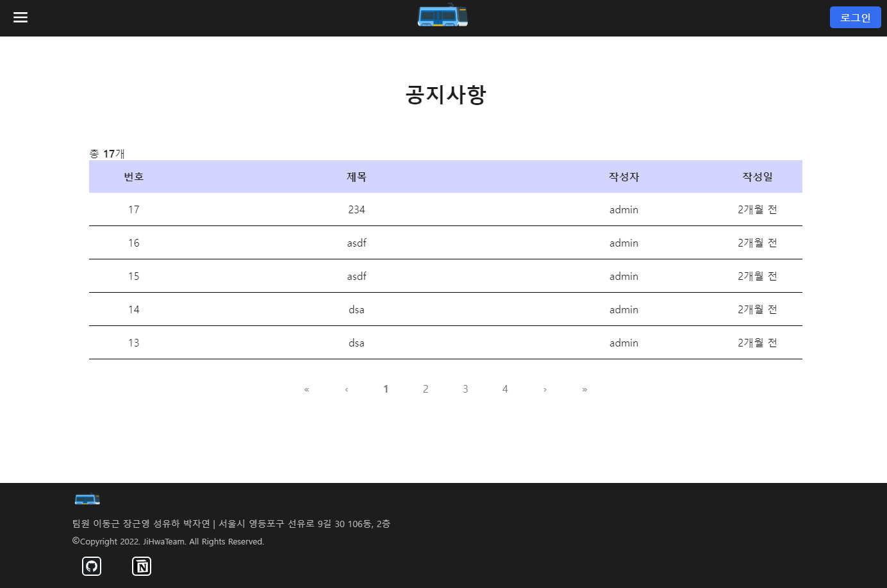This screenshot has width=887, height=588.
Task: Click number 17 in the table
Action: (x=133, y=209)
